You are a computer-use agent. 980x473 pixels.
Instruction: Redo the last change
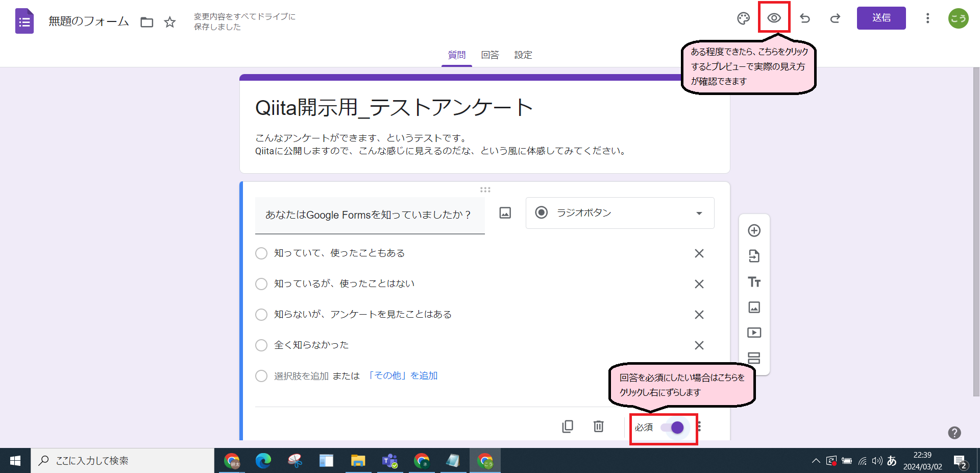click(835, 18)
